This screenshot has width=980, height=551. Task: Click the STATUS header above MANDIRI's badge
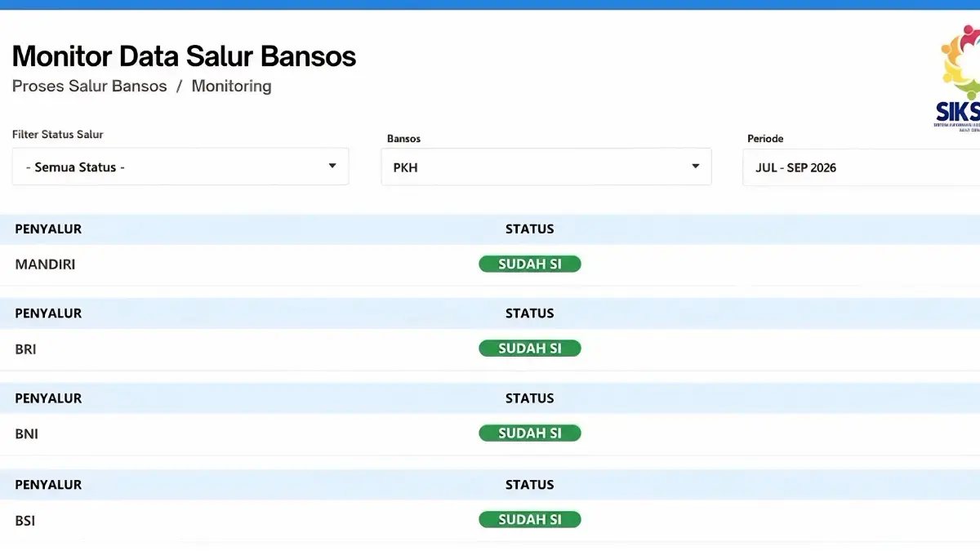(529, 229)
